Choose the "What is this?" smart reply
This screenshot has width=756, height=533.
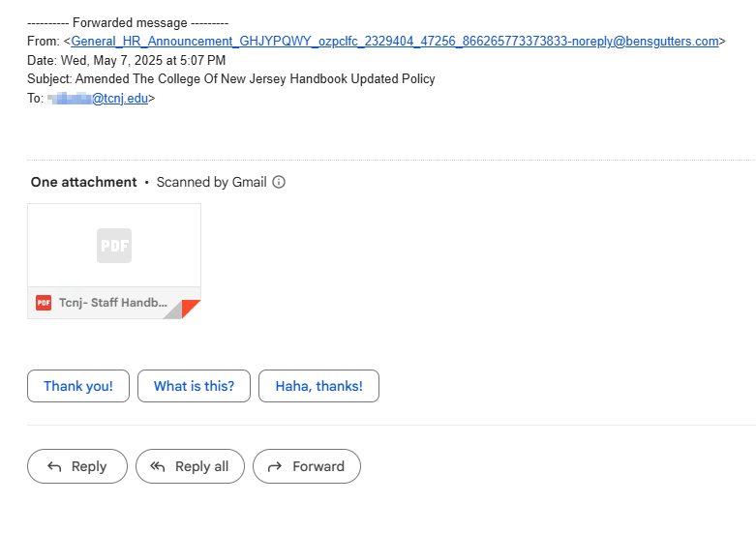(194, 386)
